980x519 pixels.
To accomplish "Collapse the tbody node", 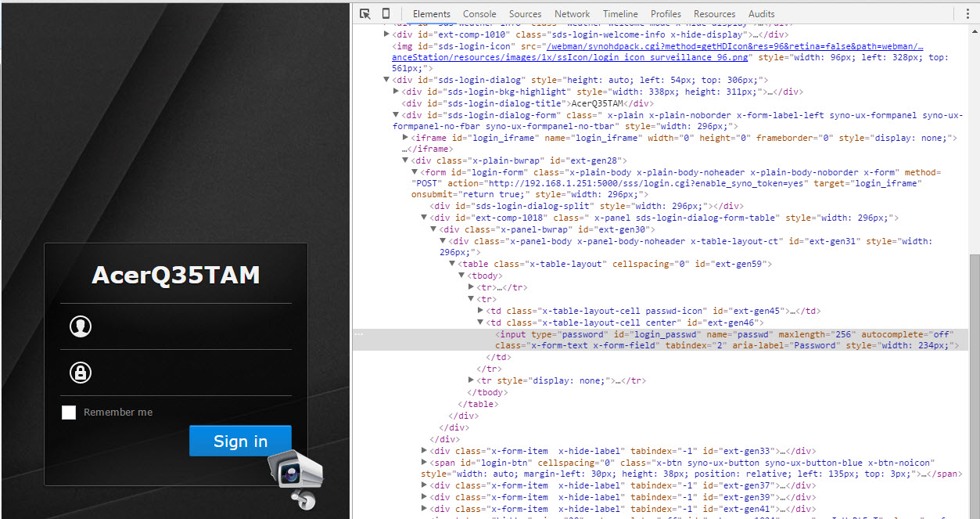I will 461,276.
